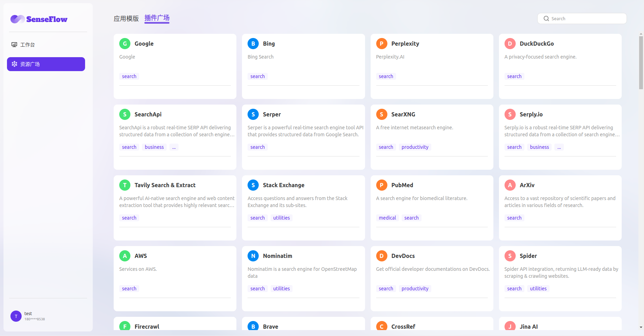Click the productivity tag on DevDocs card
The width and height of the screenshot is (644, 336).
click(x=415, y=289)
